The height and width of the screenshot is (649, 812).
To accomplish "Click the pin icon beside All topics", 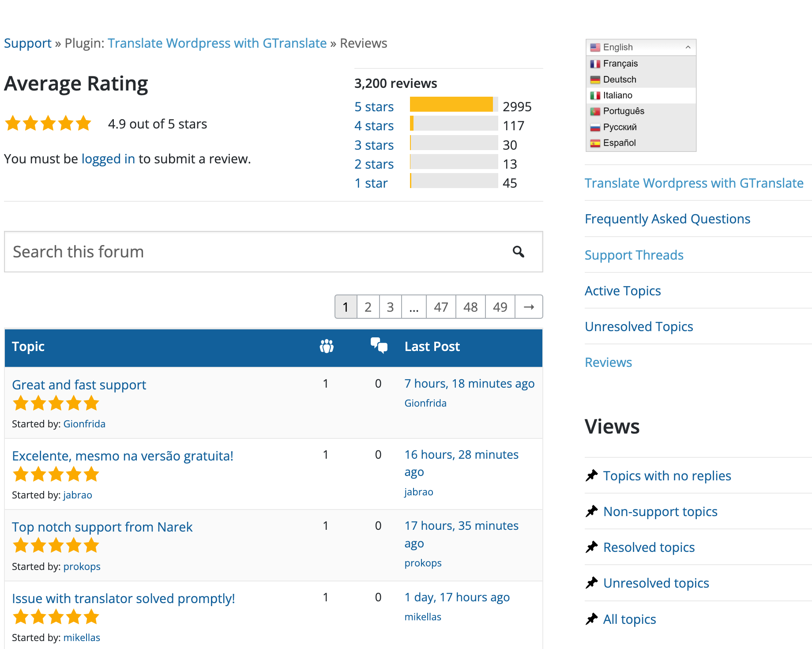I will click(x=591, y=619).
